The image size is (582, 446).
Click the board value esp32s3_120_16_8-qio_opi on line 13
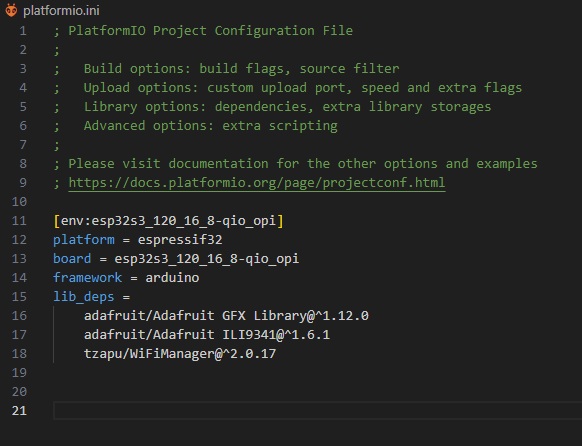[x=207, y=259]
